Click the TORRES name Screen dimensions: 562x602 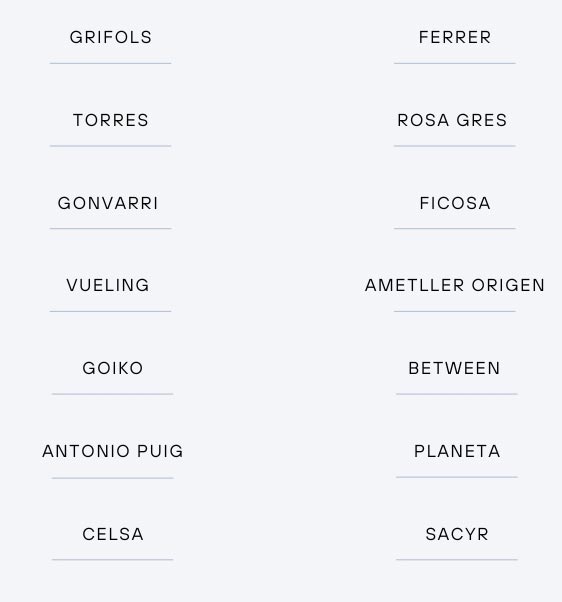pyautogui.click(x=111, y=120)
